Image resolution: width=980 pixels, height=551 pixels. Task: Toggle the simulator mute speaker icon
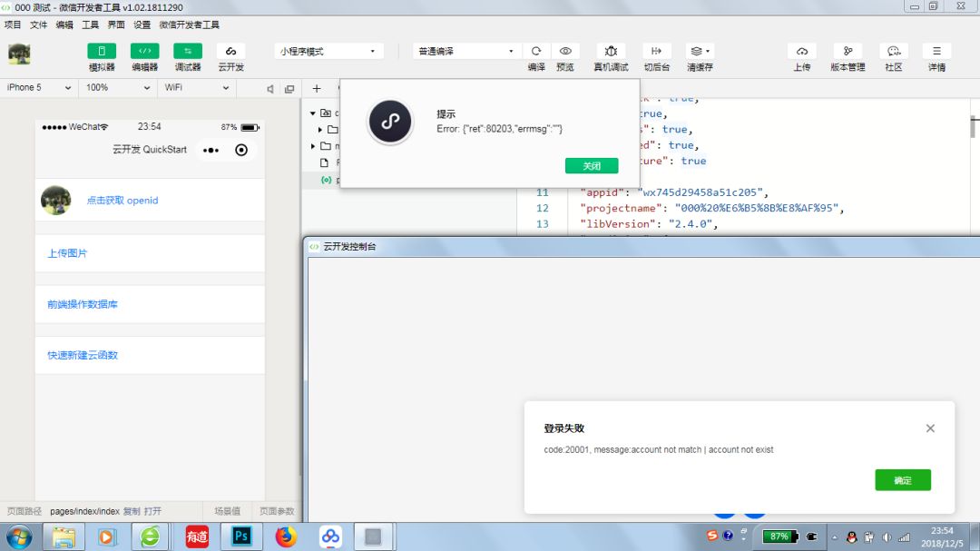[270, 89]
